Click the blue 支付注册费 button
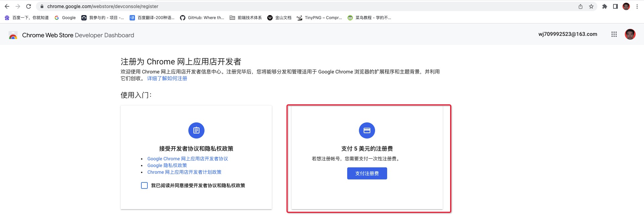 pyautogui.click(x=367, y=173)
